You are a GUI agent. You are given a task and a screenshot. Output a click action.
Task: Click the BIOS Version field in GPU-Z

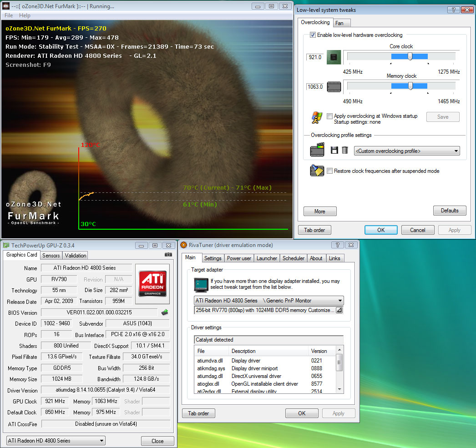[x=99, y=312]
